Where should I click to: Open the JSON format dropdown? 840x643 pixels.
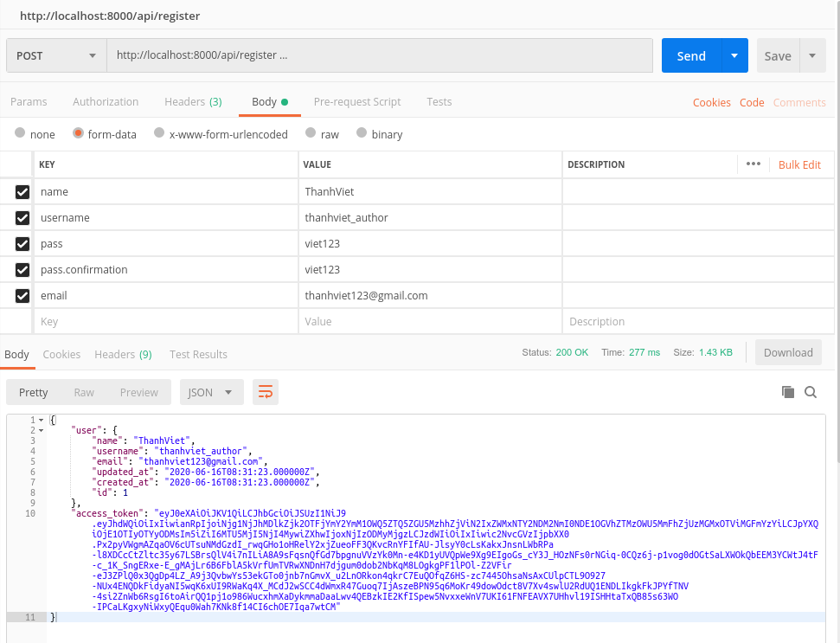211,392
